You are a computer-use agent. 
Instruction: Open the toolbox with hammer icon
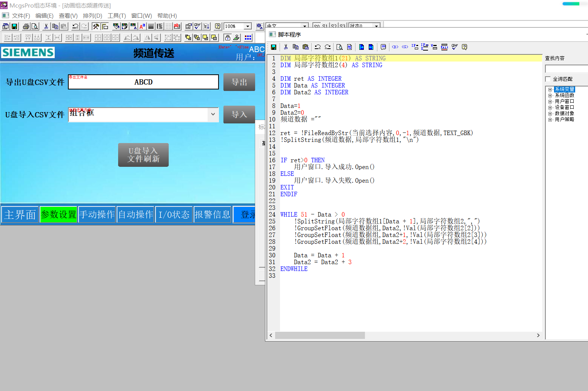coord(96,26)
